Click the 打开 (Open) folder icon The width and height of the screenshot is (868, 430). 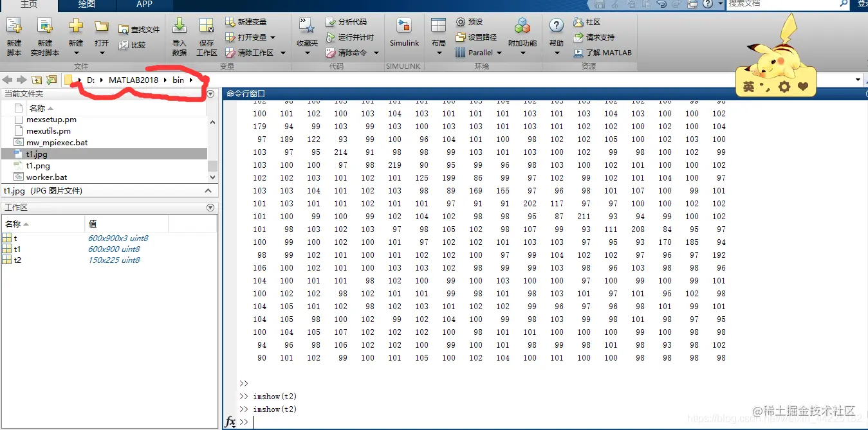(x=102, y=26)
